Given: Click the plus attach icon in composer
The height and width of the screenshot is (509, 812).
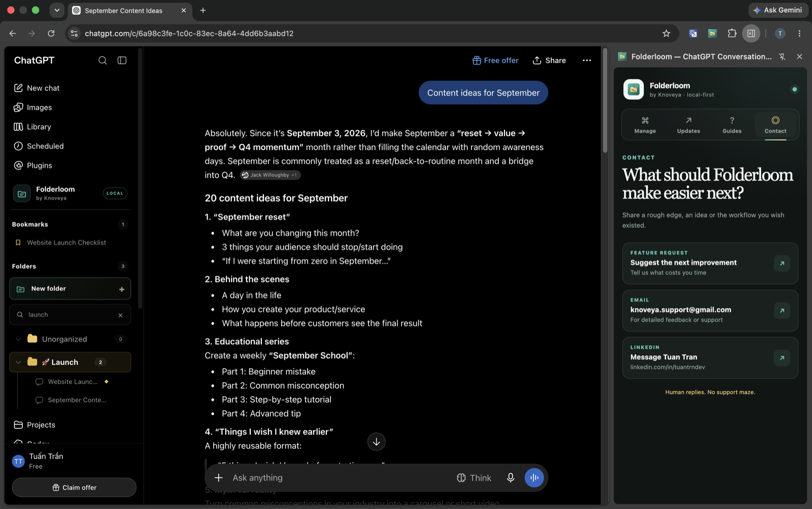Looking at the screenshot, I should pos(219,478).
